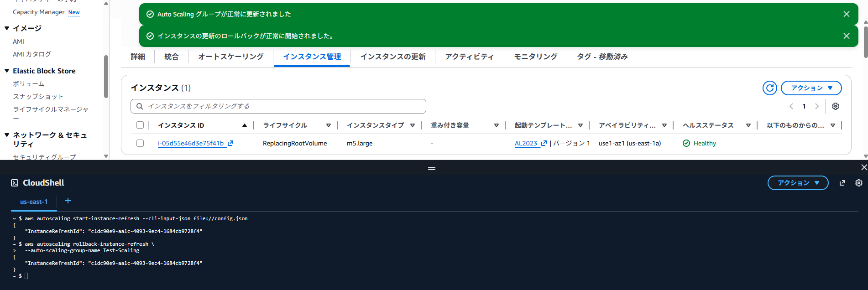Add a new CloudShell terminal tab
Screen dimensions: 868x290
[68, 201]
